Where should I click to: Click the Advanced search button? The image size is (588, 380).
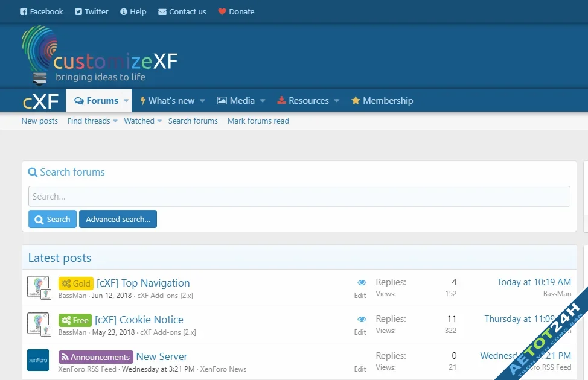[x=118, y=219]
